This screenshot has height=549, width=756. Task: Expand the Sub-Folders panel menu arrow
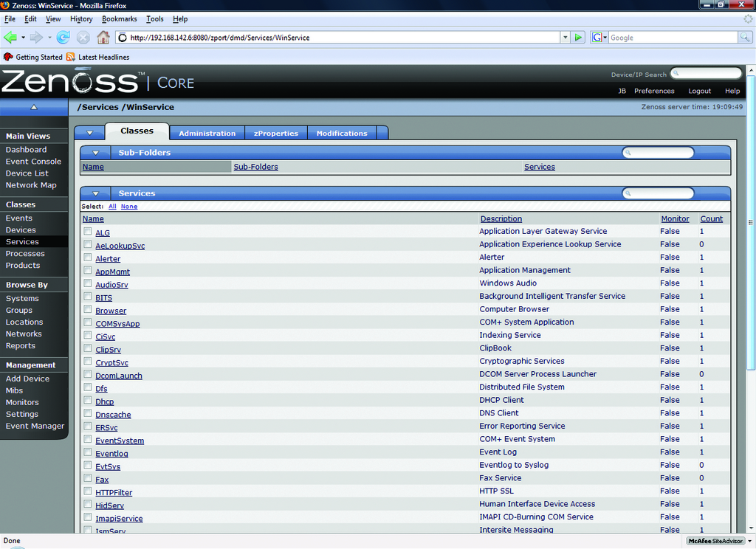95,153
